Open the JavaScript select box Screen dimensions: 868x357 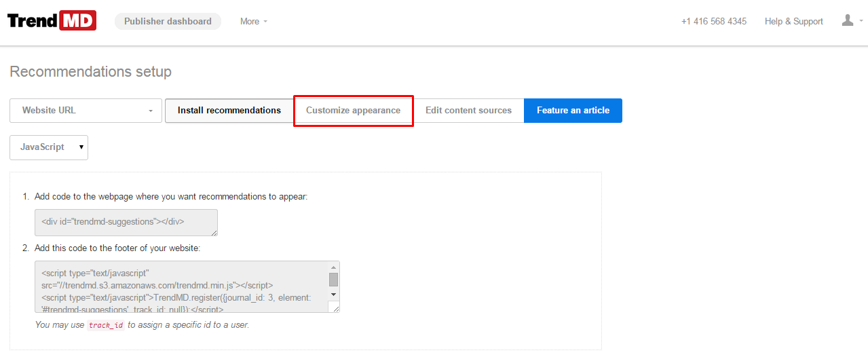click(49, 147)
